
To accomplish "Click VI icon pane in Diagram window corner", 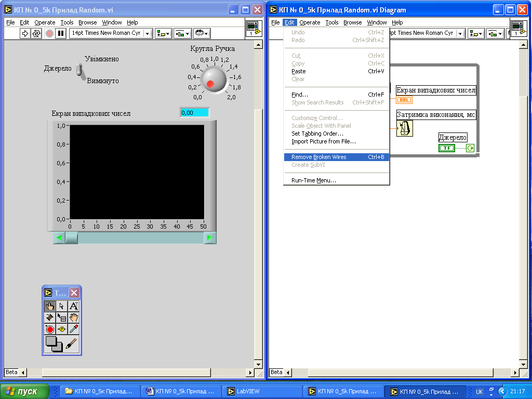I will pyautogui.click(x=518, y=28).
